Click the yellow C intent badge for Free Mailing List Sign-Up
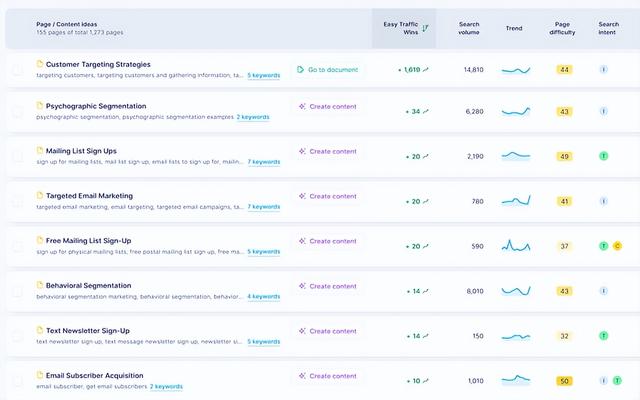Viewport: 640px width, 400px height. point(617,246)
